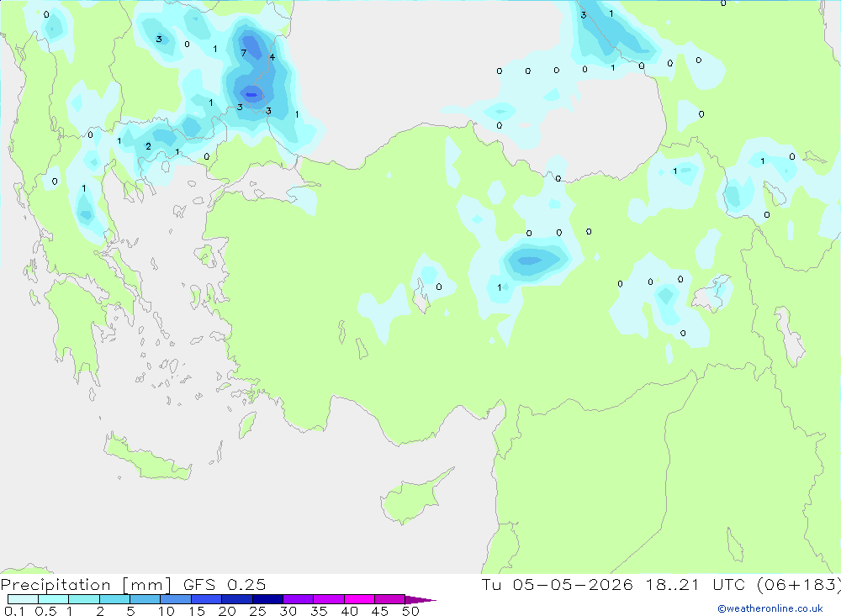Image resolution: width=841 pixels, height=616 pixels.
Task: Select the 20–25 mm dark blue swatch
Action: (x=236, y=599)
